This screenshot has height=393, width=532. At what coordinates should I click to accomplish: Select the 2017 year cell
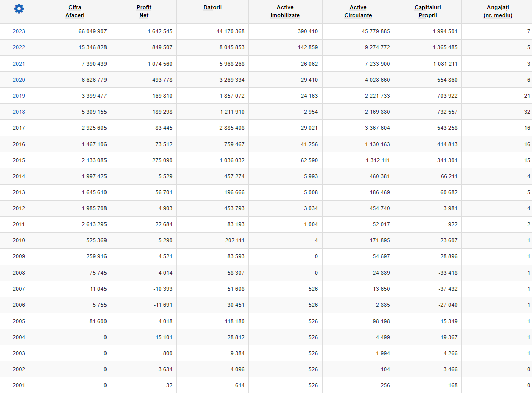coord(19,128)
